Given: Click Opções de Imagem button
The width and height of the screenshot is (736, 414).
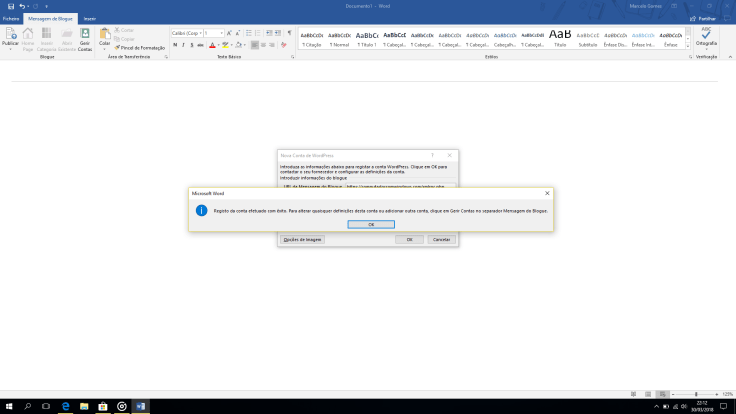Looking at the screenshot, I should pos(303,240).
